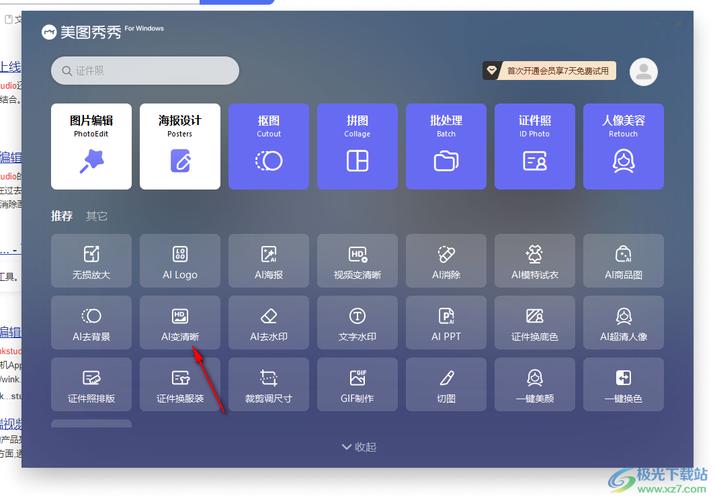Select the 切图 tool
Image resolution: width=715 pixels, height=500 pixels.
coord(446,385)
